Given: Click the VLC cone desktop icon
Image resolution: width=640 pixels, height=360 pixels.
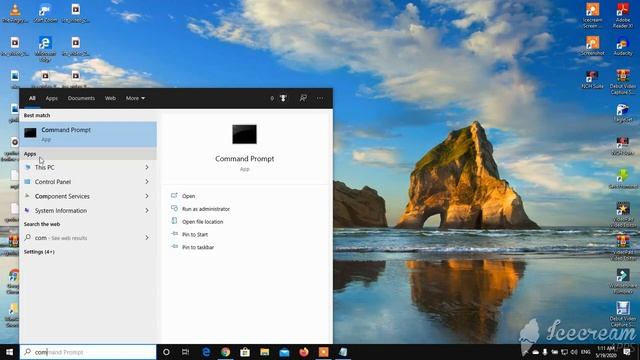Looking at the screenshot, I should pos(15,13).
